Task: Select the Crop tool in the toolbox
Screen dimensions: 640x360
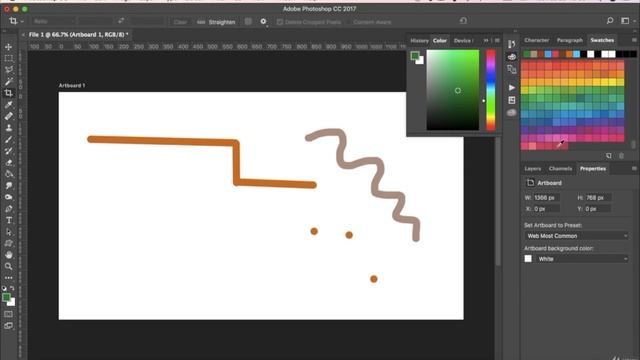Action: pos(9,93)
